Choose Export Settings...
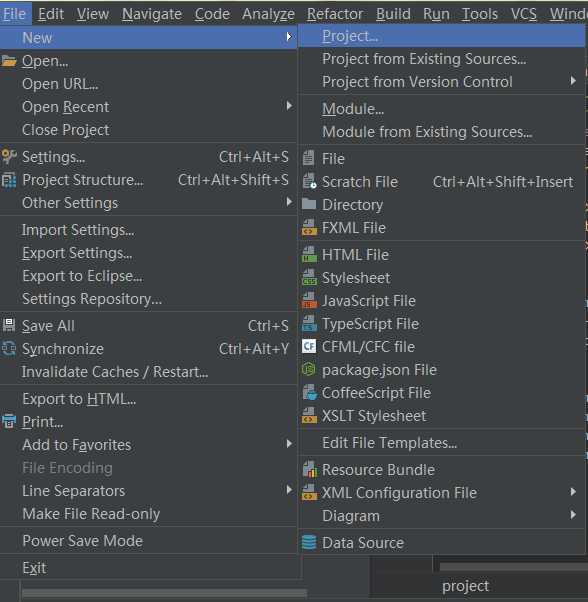588x602 pixels. pos(148,253)
